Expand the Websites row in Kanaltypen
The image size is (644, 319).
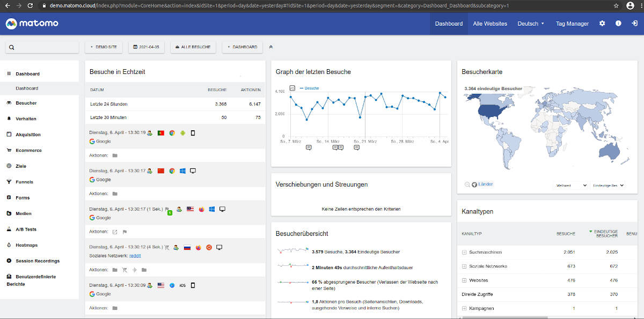tap(464, 280)
